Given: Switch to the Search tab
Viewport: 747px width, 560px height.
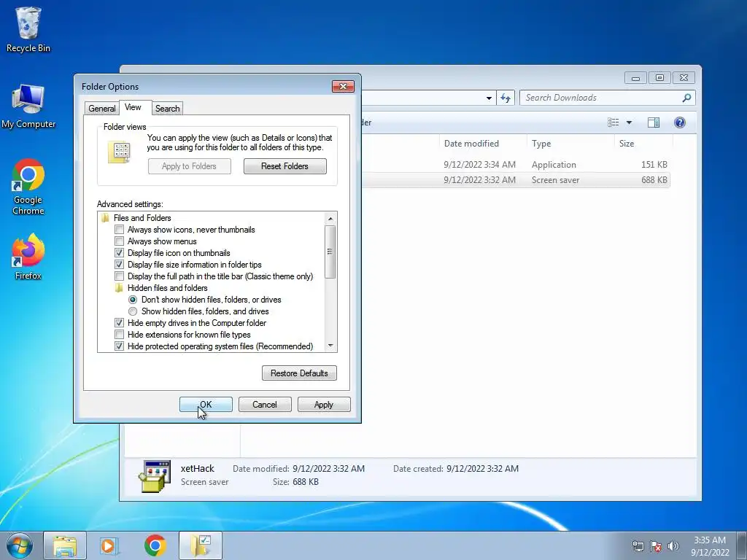Looking at the screenshot, I should click(x=167, y=109).
